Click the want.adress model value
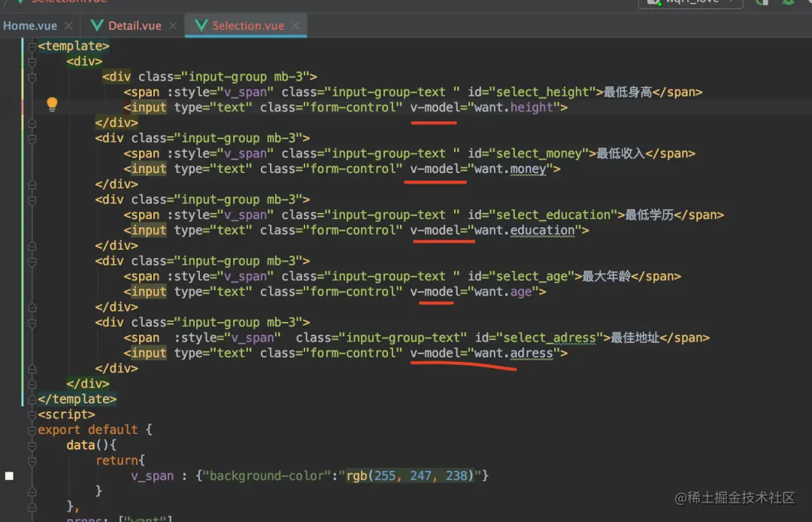This screenshot has width=812, height=522. [514, 354]
